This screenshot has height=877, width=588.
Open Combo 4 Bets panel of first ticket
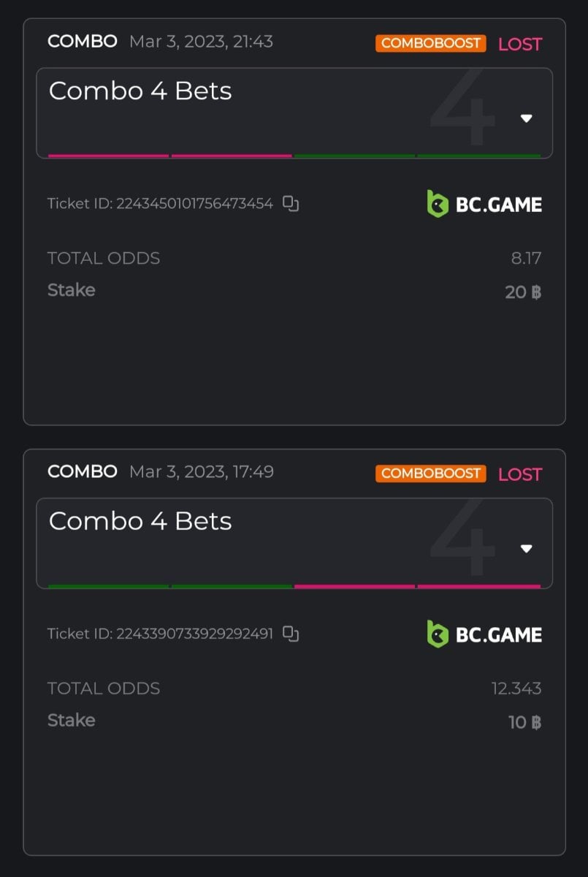tap(140, 91)
